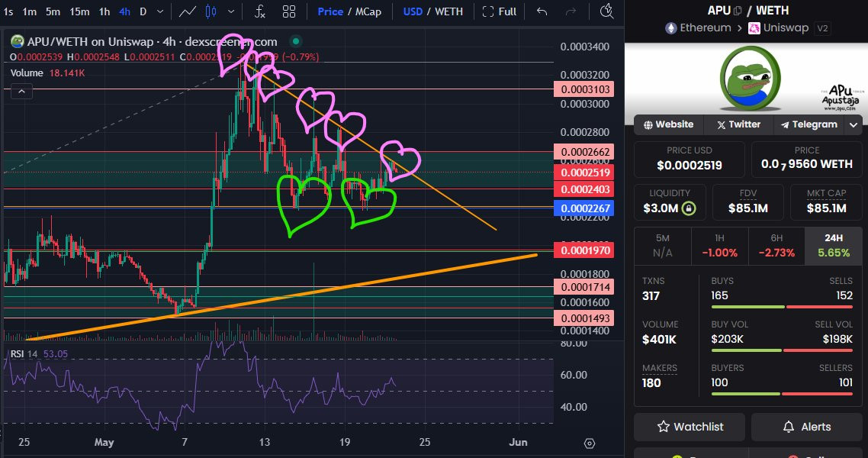Click the BUY VOL $203K bar
Viewport: 868px width, 458px height.
coord(746,350)
